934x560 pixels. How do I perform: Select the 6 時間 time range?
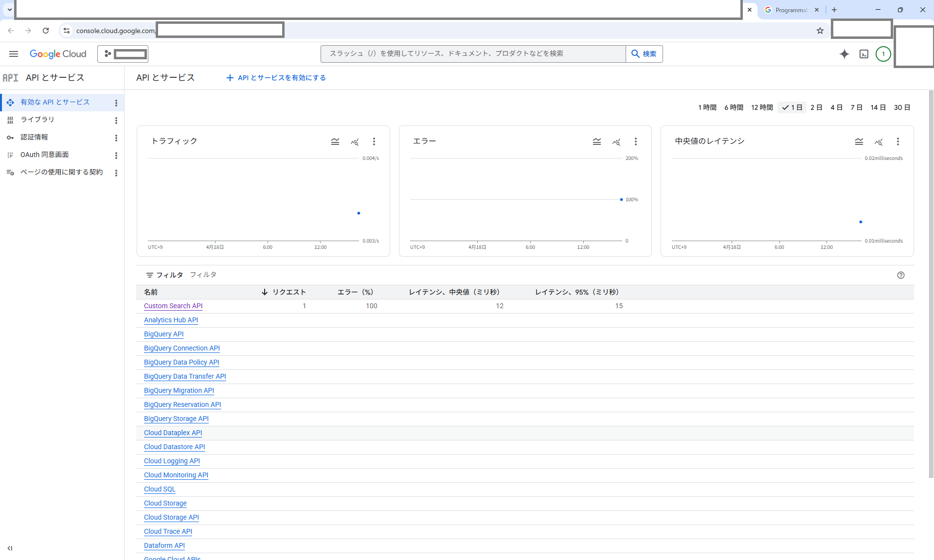pos(734,107)
